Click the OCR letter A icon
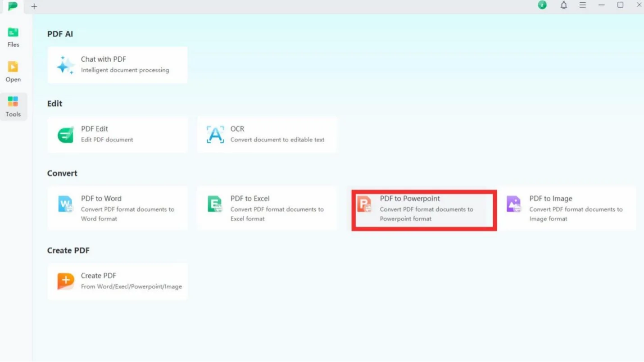This screenshot has height=362, width=644. click(215, 135)
